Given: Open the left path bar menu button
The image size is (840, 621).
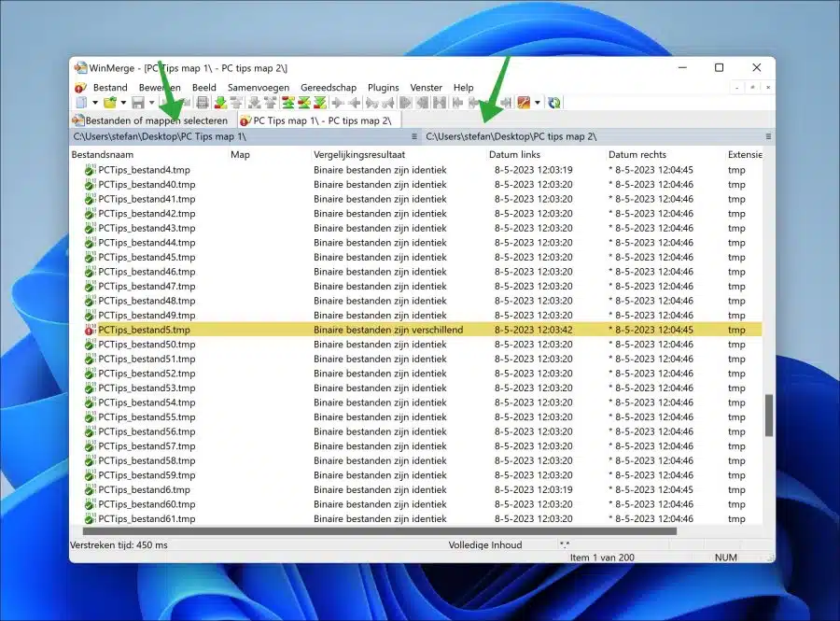Looking at the screenshot, I should point(414,136).
